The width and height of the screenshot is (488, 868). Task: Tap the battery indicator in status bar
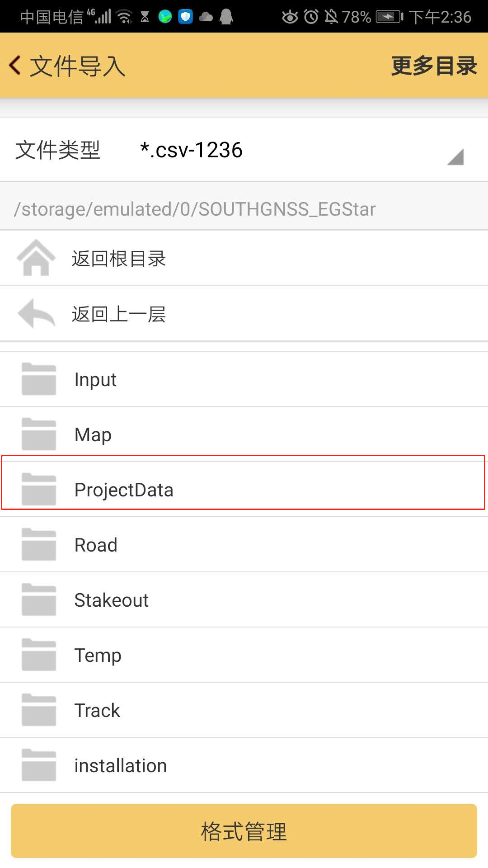click(389, 17)
